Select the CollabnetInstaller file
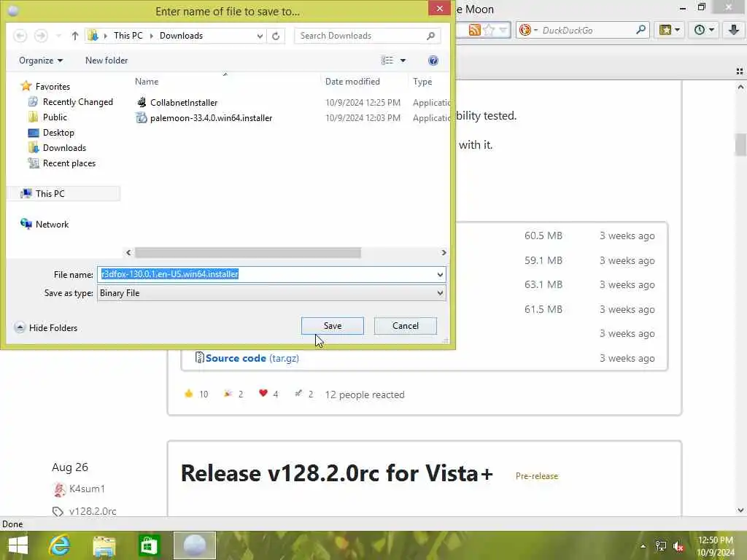747x560 pixels. (183, 102)
